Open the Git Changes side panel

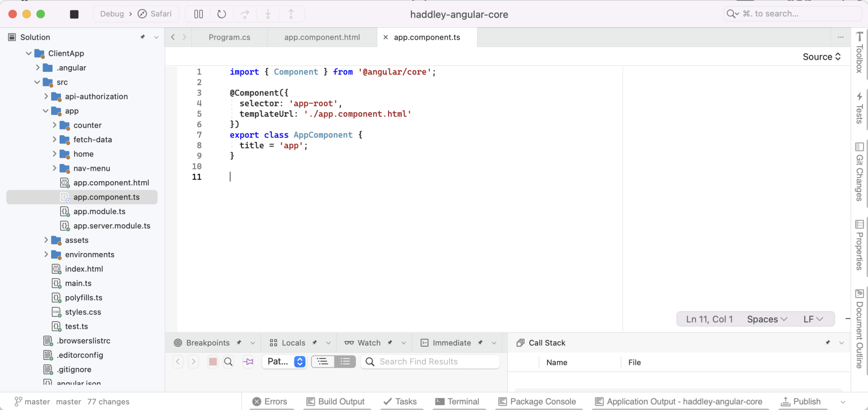(859, 172)
